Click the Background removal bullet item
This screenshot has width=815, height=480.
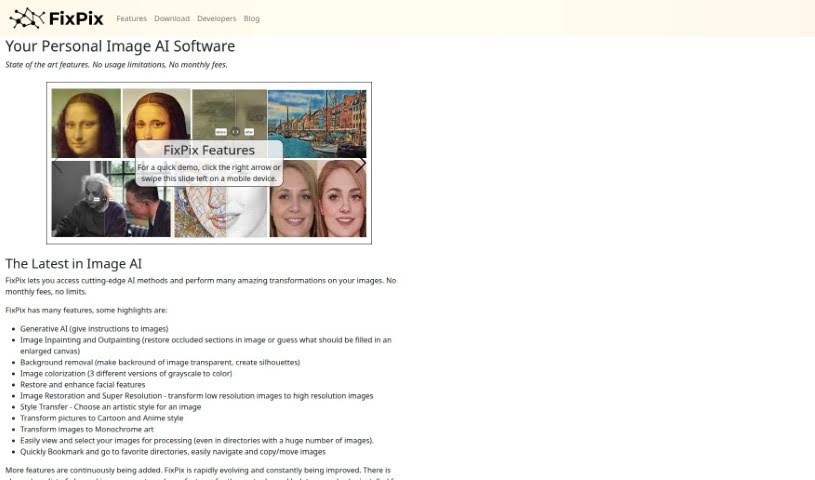(160, 362)
